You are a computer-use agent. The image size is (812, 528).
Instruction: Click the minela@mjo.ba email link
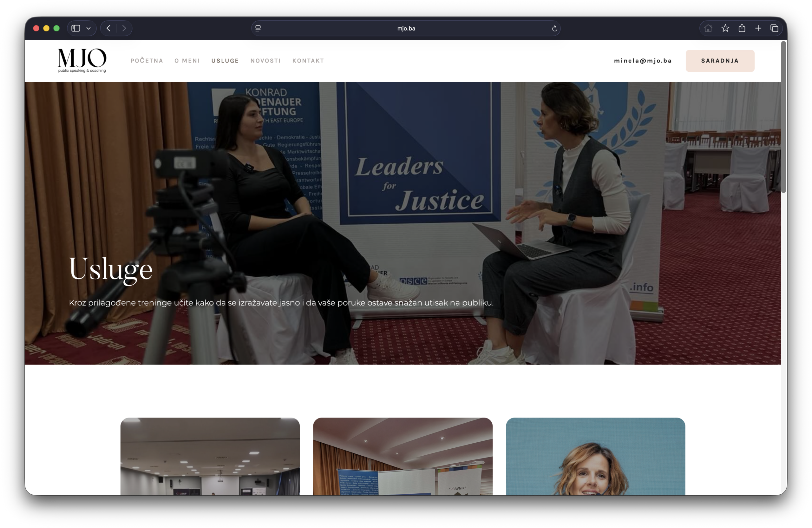tap(643, 61)
